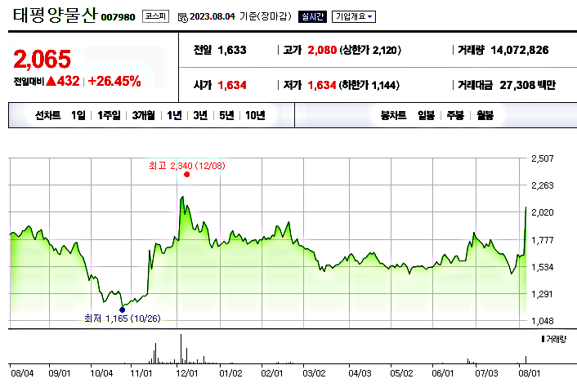The width and height of the screenshot is (577, 392).
Task: Click the ▲432 change amount
Action: point(63,82)
